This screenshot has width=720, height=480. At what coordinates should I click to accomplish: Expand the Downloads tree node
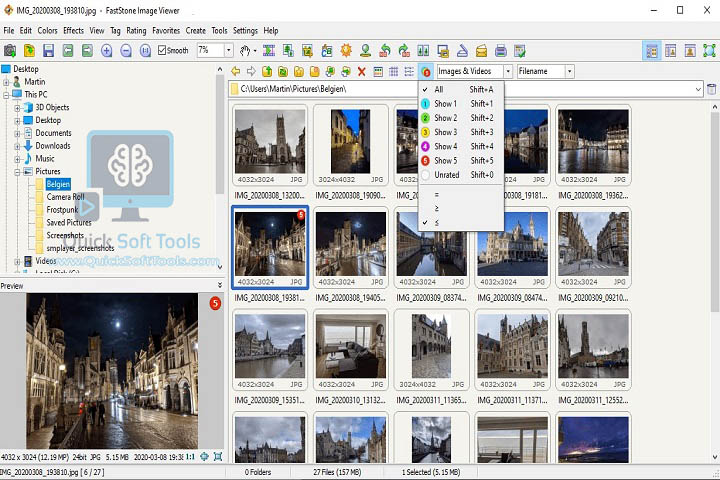click(x=17, y=146)
